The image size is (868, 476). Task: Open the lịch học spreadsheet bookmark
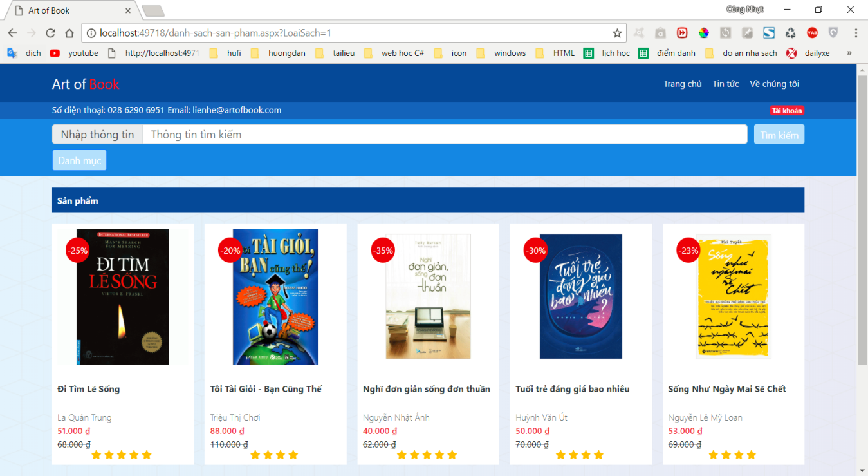pyautogui.click(x=607, y=53)
